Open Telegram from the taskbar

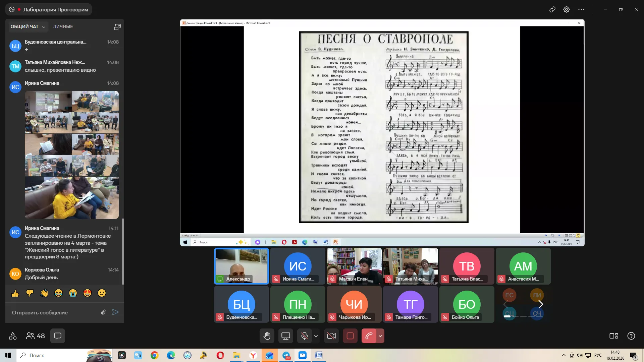coord(286,355)
